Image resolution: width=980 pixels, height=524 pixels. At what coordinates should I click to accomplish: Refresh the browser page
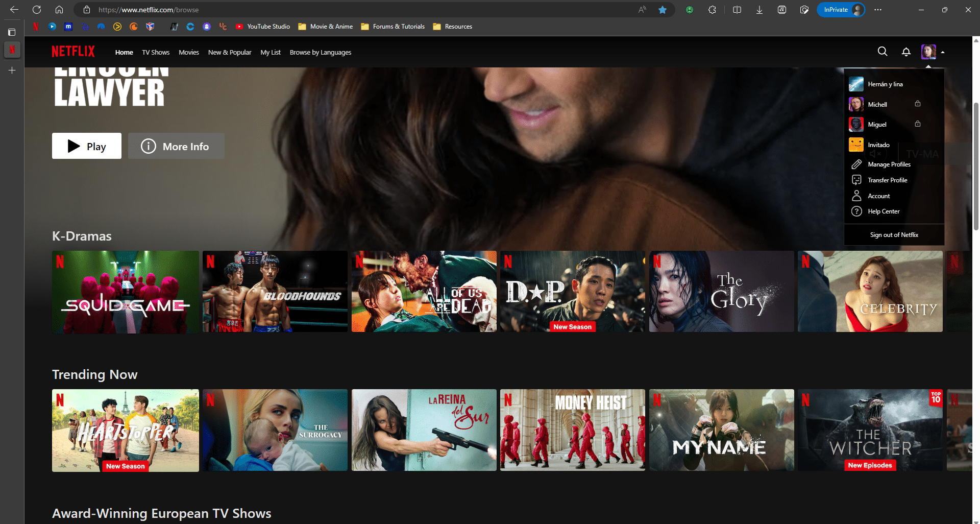point(37,10)
